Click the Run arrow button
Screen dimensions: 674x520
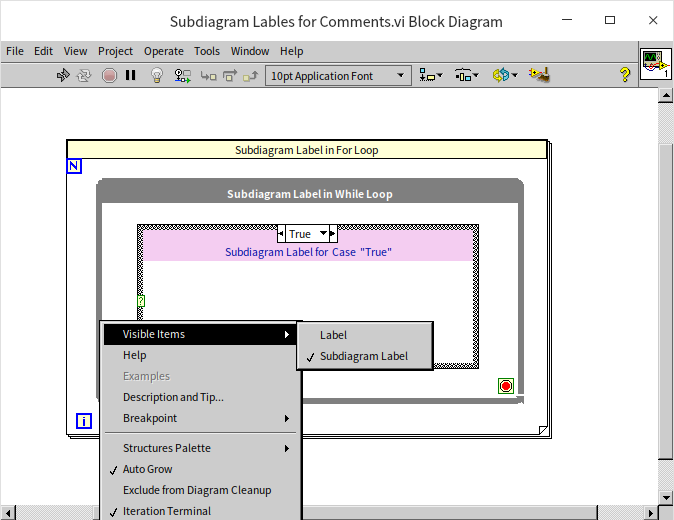tap(63, 75)
